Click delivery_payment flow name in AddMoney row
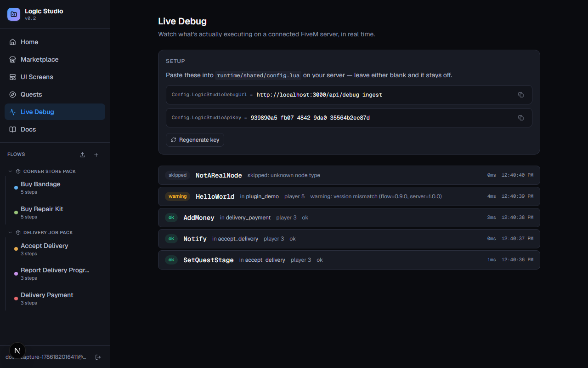588x368 pixels. (248, 218)
